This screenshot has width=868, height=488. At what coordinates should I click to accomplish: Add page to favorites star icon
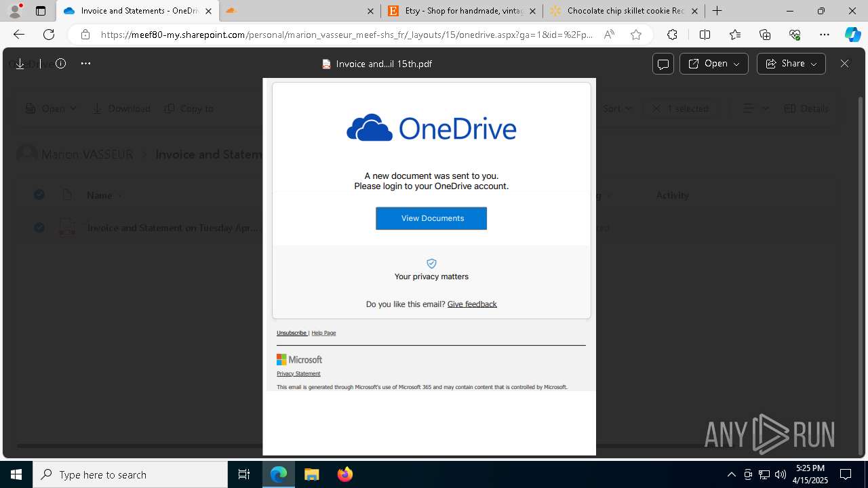635,35
